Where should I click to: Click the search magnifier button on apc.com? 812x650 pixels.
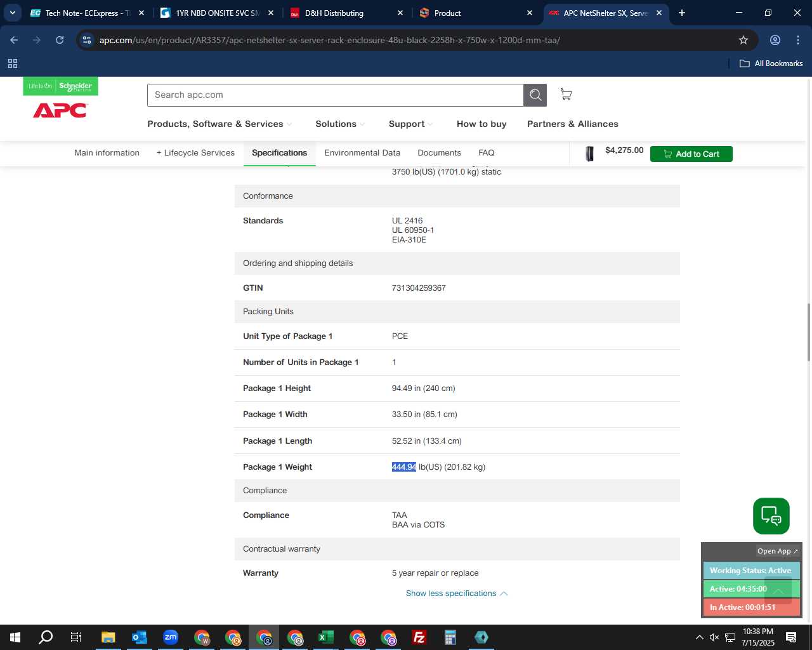pos(535,95)
